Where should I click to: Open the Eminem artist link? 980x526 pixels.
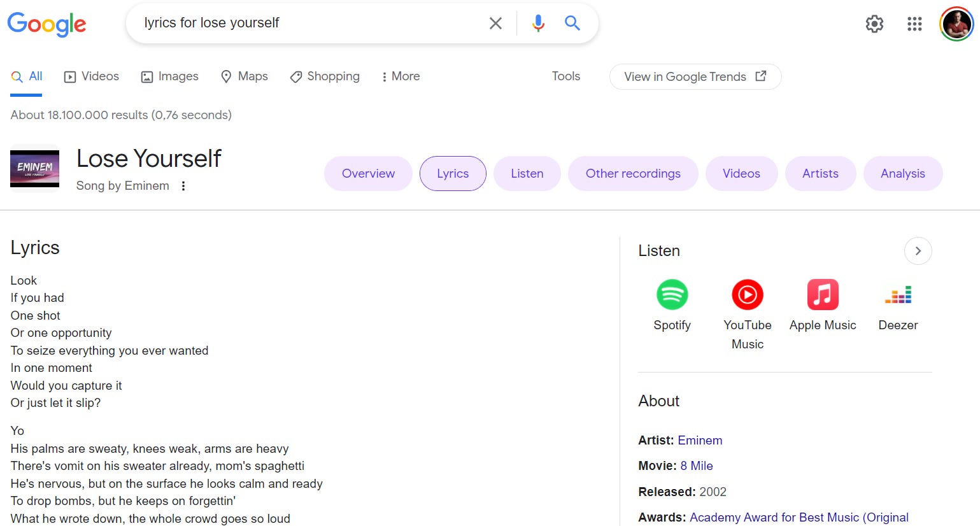point(700,441)
